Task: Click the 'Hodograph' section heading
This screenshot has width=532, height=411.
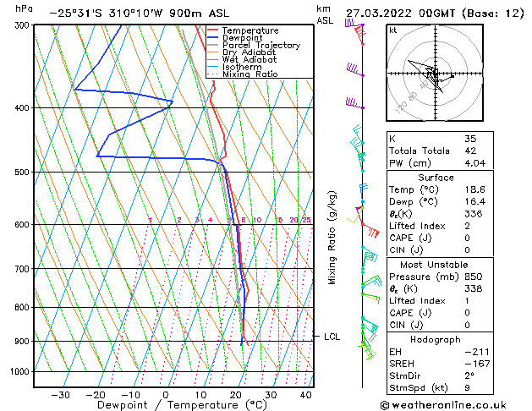Action: (436, 340)
